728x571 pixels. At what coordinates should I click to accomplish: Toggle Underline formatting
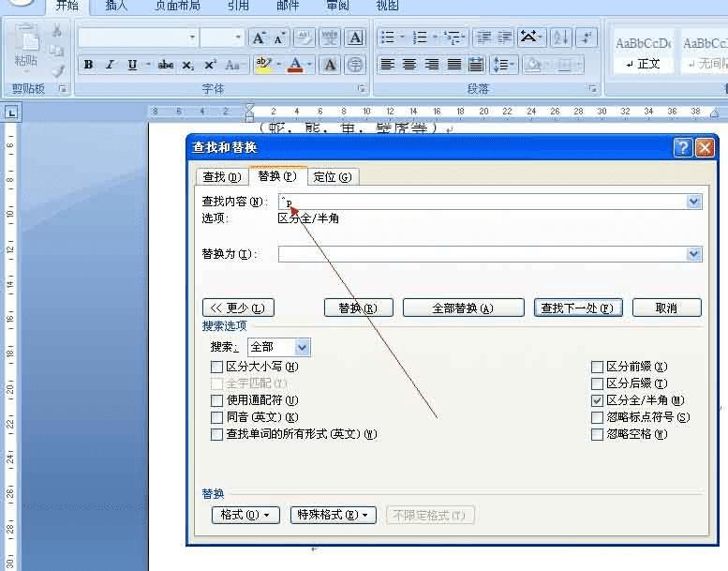click(x=132, y=65)
